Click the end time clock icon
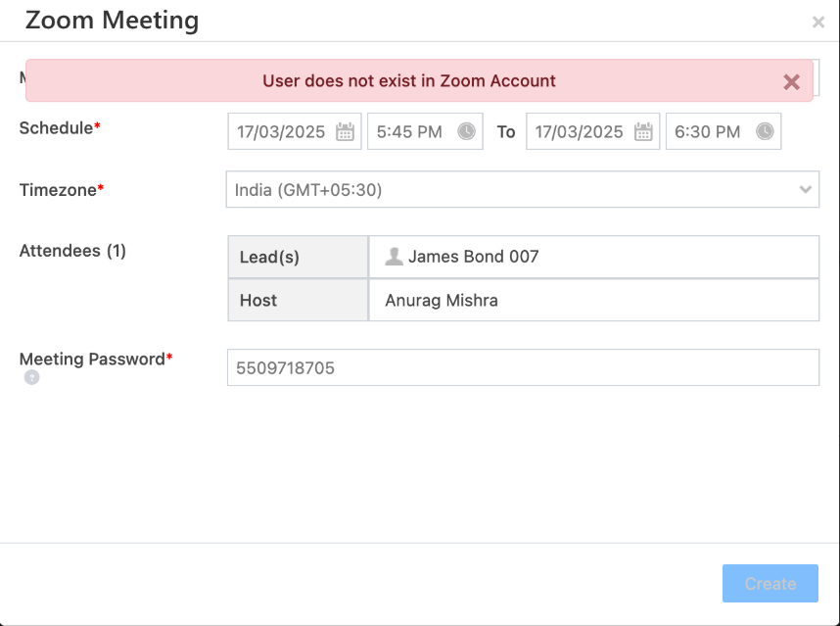The height and width of the screenshot is (626, 840). click(x=765, y=131)
